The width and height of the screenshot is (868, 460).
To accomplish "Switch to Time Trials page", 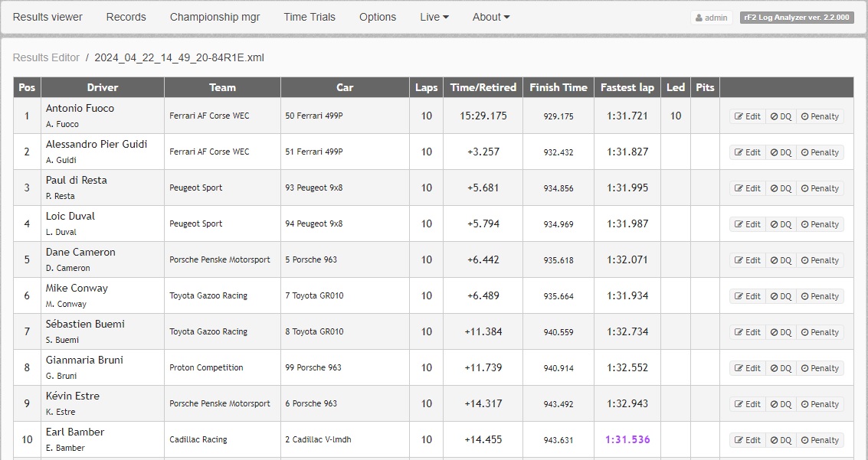I will (310, 17).
